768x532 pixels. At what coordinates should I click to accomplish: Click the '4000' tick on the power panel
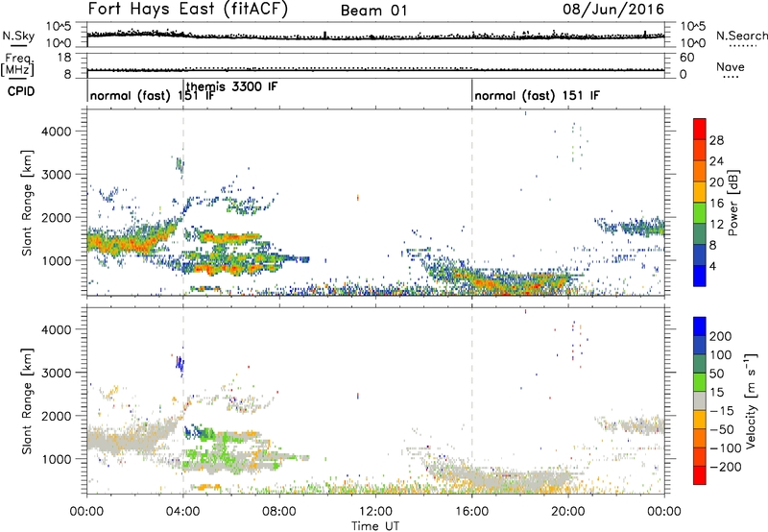click(57, 132)
